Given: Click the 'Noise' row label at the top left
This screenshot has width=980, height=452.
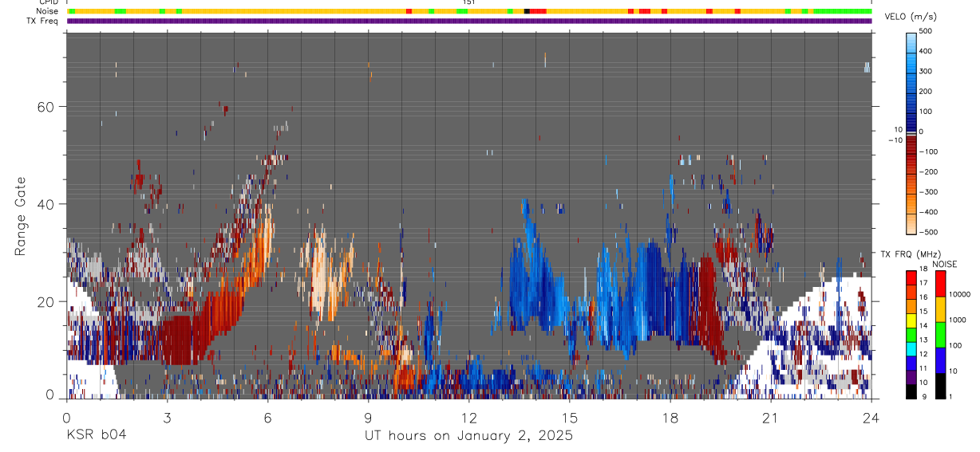Looking at the screenshot, I should [x=49, y=11].
